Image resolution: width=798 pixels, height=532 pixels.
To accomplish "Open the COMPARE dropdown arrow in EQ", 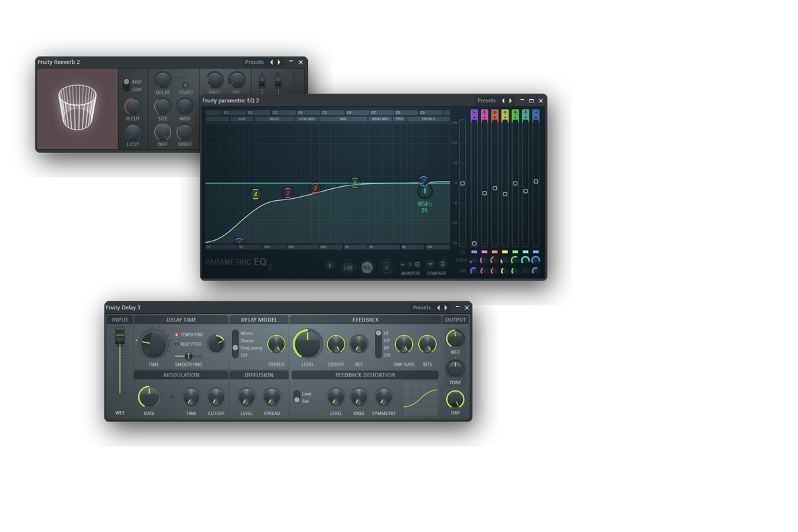I will pos(430,264).
